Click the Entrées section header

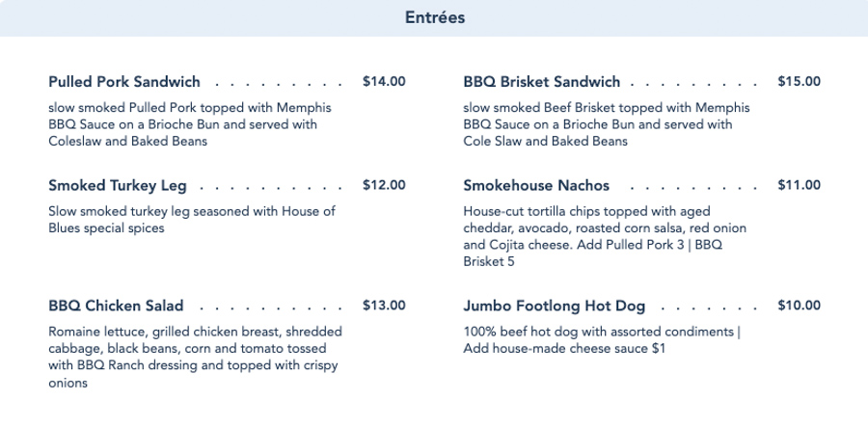point(434,17)
